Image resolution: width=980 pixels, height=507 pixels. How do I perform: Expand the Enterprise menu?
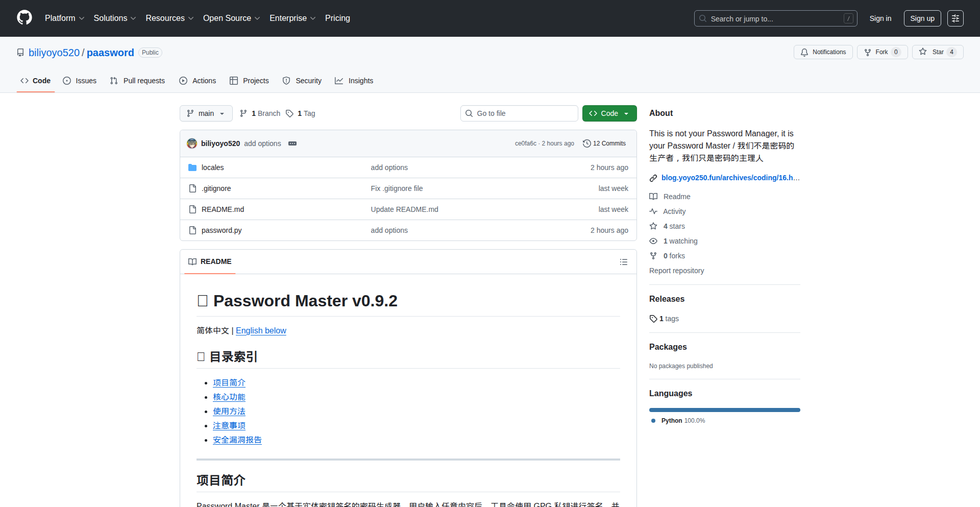292,18
